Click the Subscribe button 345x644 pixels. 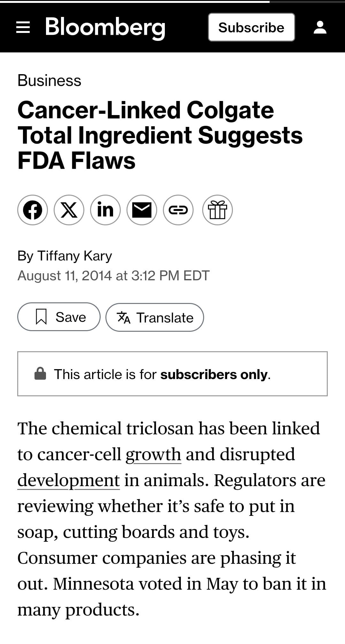coord(251,27)
